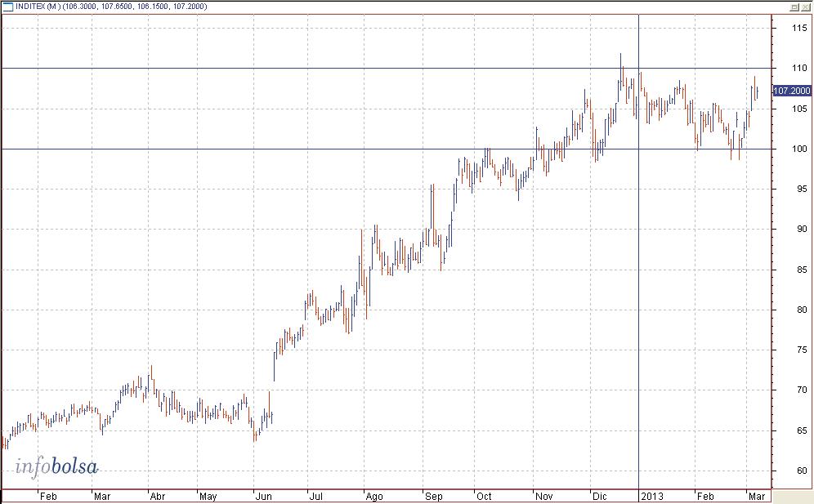Image resolution: width=814 pixels, height=504 pixels.
Task: Click the 75 value on price axis
Action: (802, 350)
